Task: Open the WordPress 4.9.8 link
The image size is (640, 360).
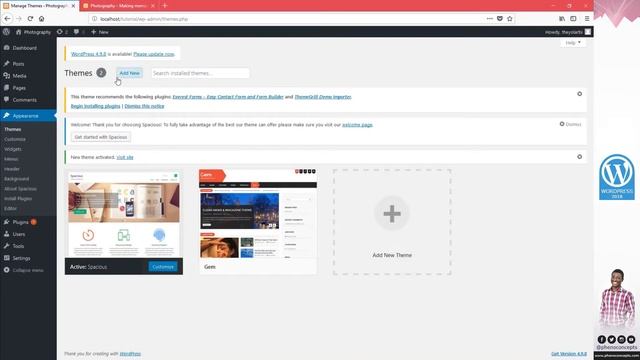Action: [89, 54]
